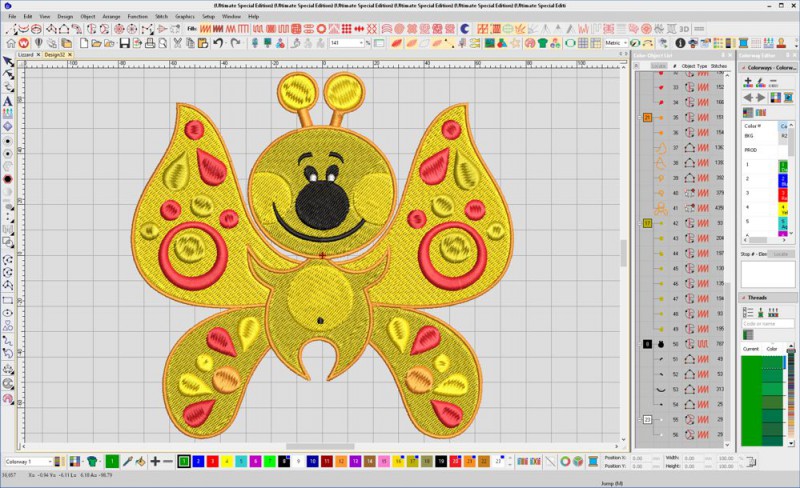Toggle the red ring fill stitch type
Image resolution: width=800 pixels, height=488 pixels.
321,29
